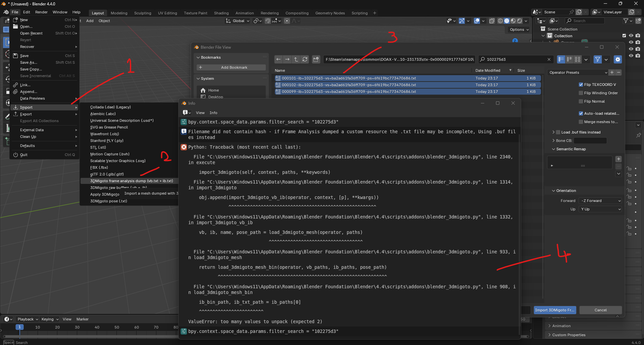Enable Load .buf files instead checkbox
644x345 pixels.
(x=558, y=132)
